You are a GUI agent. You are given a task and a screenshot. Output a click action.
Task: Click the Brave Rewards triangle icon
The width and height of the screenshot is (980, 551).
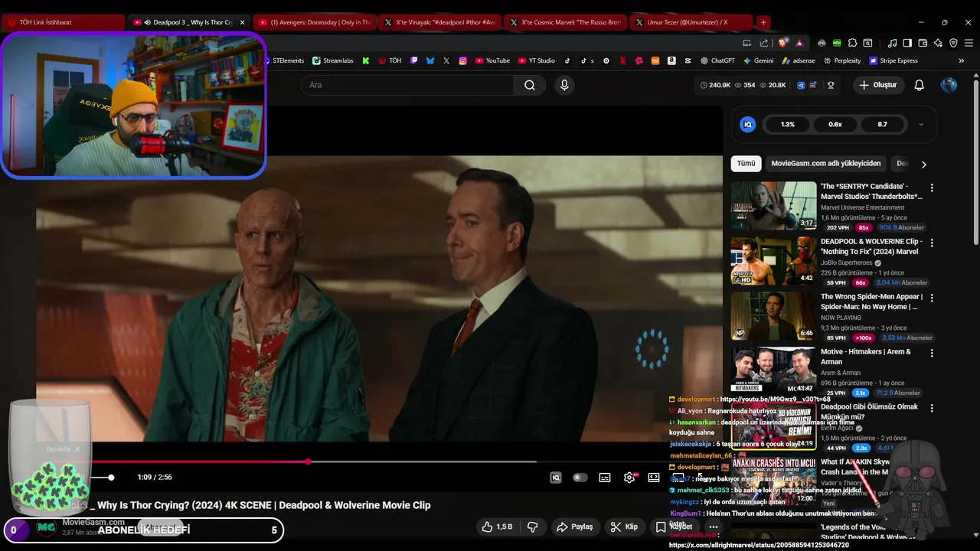coord(799,43)
